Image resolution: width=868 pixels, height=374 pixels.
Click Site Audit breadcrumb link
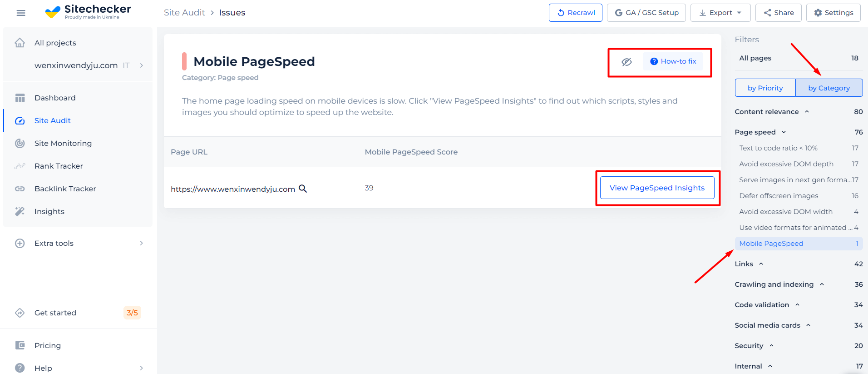(184, 13)
